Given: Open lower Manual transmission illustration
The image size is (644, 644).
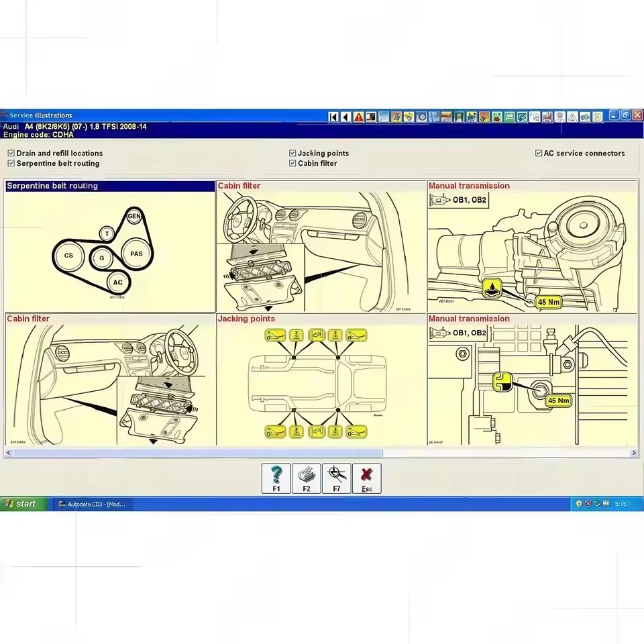Looking at the screenshot, I should coord(532,384).
